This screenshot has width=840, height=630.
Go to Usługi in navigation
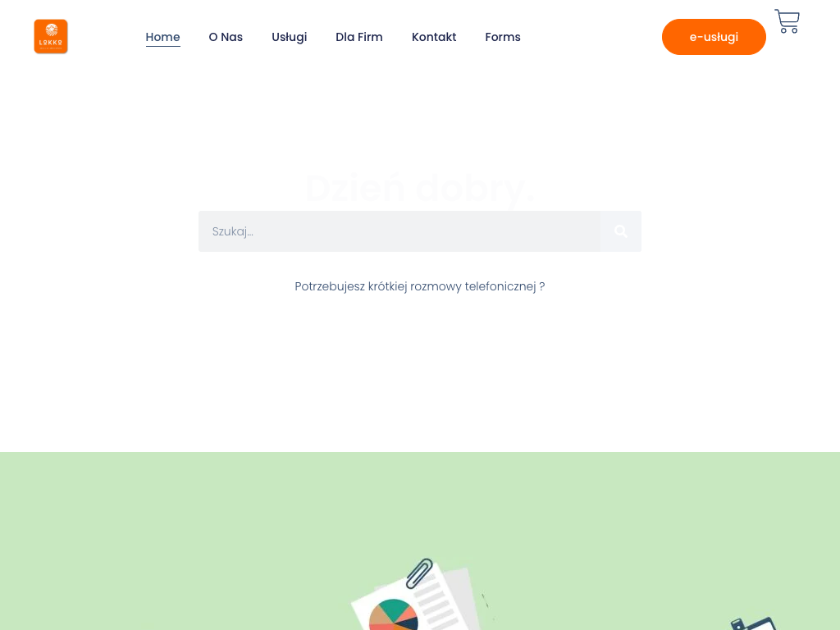tap(290, 37)
